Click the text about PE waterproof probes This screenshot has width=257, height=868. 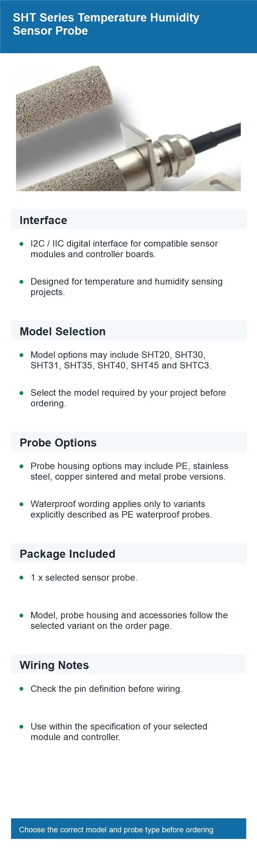coord(121,509)
